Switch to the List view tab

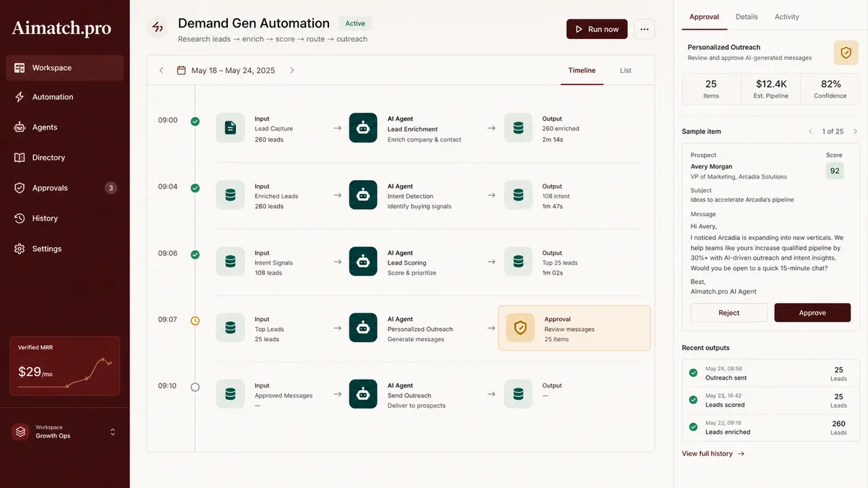[626, 70]
